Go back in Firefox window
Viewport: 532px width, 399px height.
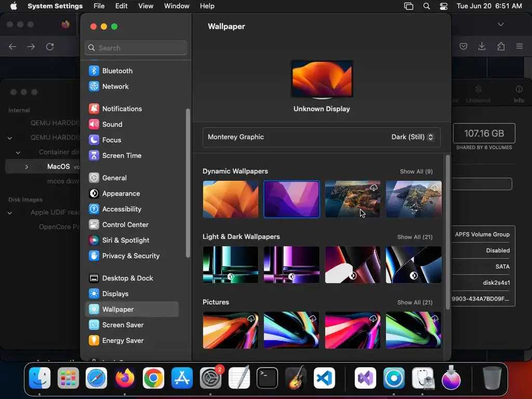pos(12,46)
